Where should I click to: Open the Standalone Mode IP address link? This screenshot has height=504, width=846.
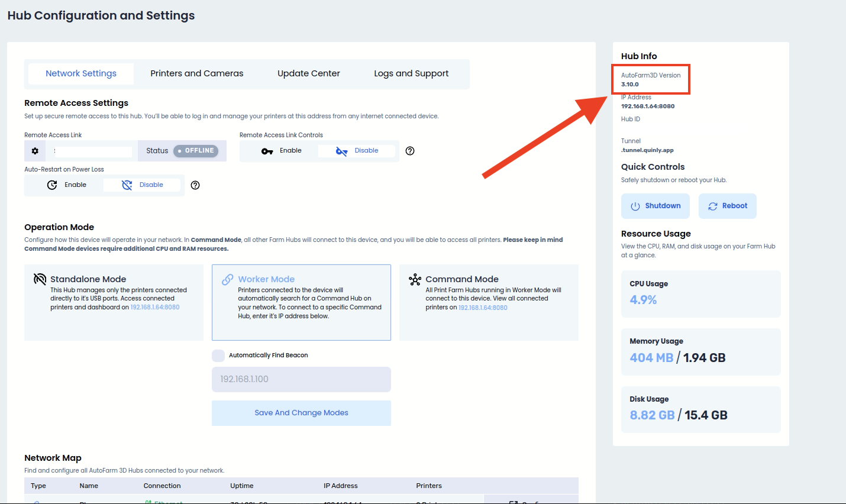155,308
